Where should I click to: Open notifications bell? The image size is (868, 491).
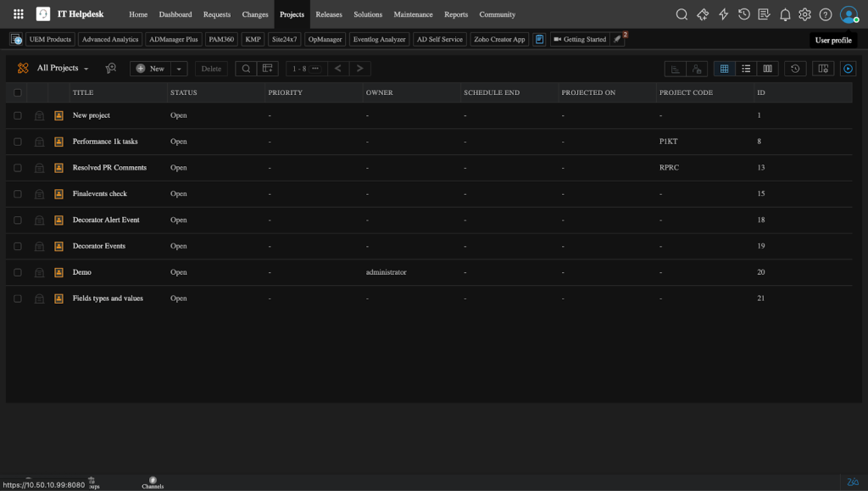(784, 15)
